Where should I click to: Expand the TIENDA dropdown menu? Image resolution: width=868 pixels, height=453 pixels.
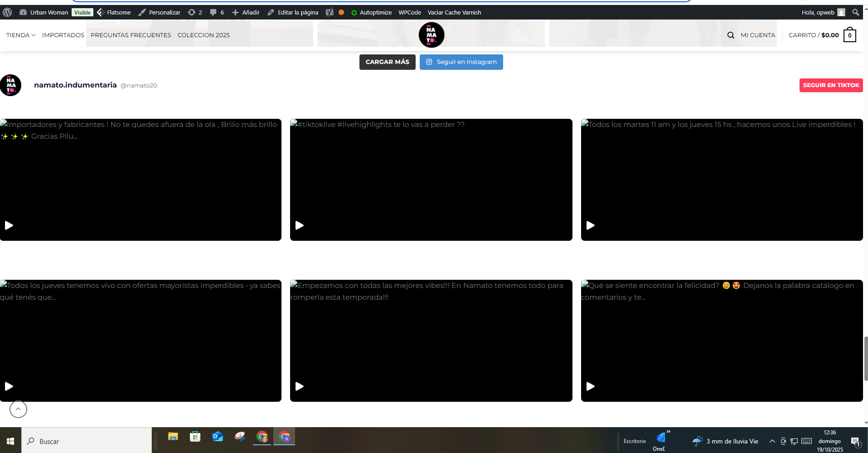[21, 35]
